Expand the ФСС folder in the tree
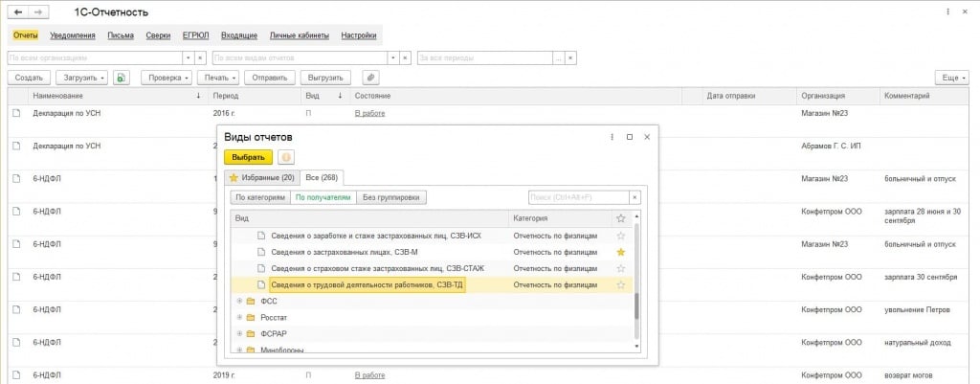The width and height of the screenshot is (980, 384). coord(239,301)
